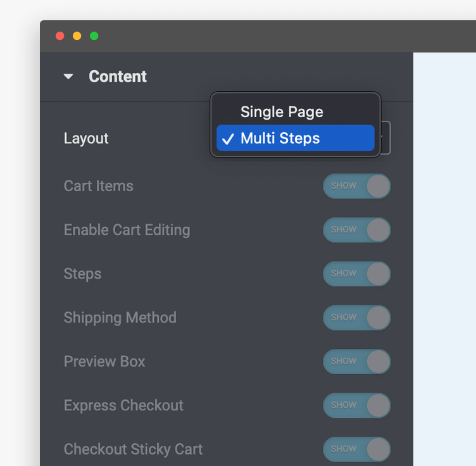Click the Shipping Method label

click(x=120, y=318)
